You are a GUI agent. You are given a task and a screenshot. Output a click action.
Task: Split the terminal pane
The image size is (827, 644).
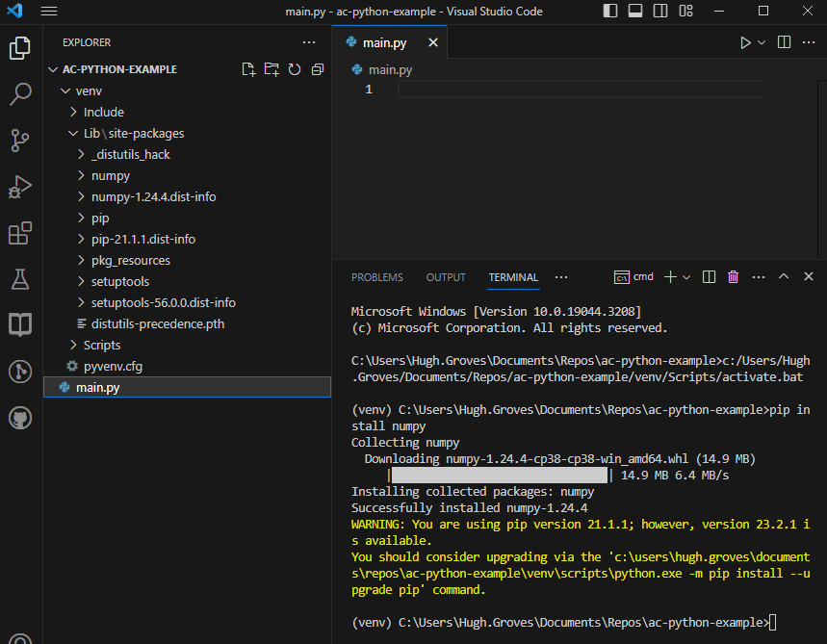click(x=709, y=277)
